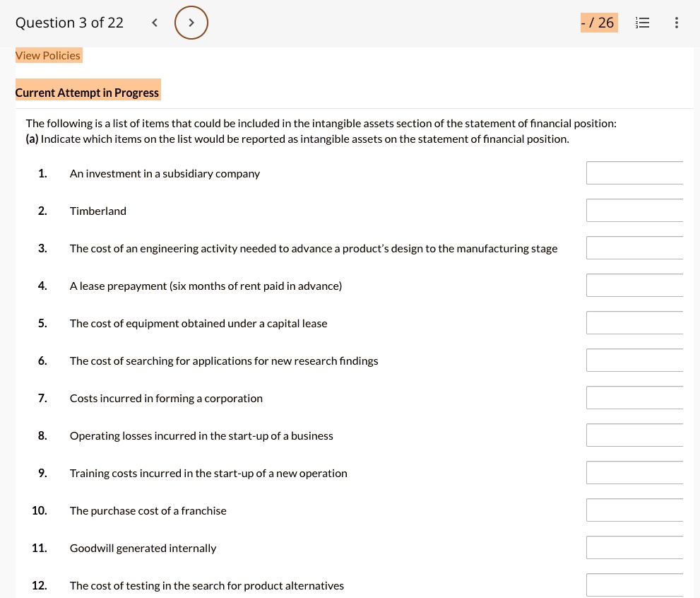Open the question list icon

[642, 23]
